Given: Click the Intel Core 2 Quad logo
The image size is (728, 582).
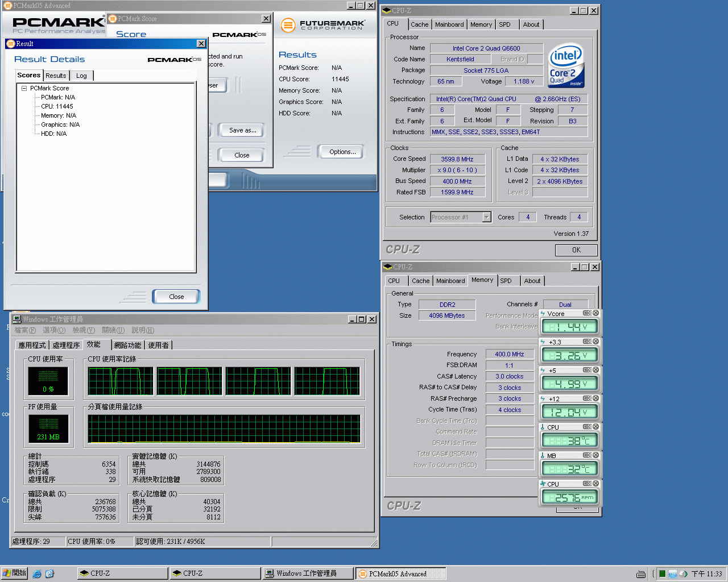Looking at the screenshot, I should tap(566, 66).
